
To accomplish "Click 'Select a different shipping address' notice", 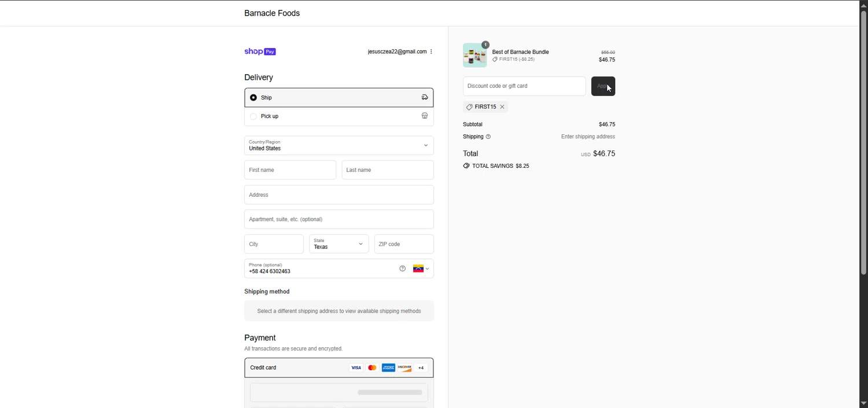I will pyautogui.click(x=339, y=311).
